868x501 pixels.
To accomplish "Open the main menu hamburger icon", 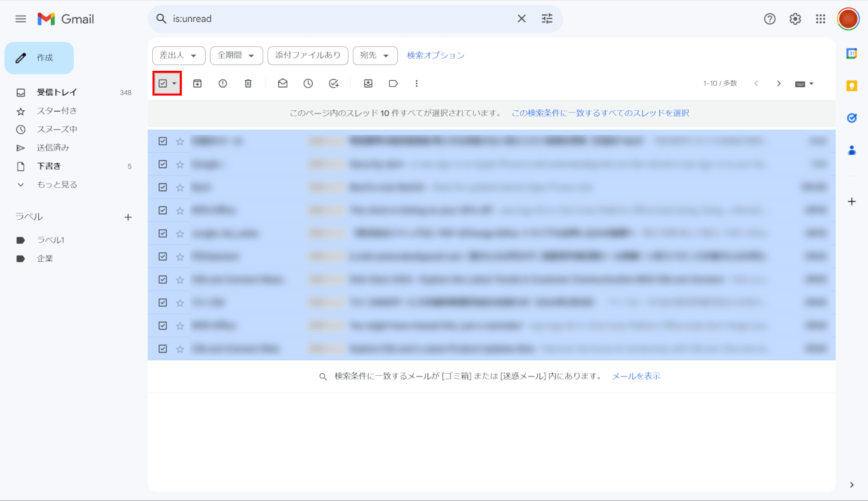I will pos(21,19).
